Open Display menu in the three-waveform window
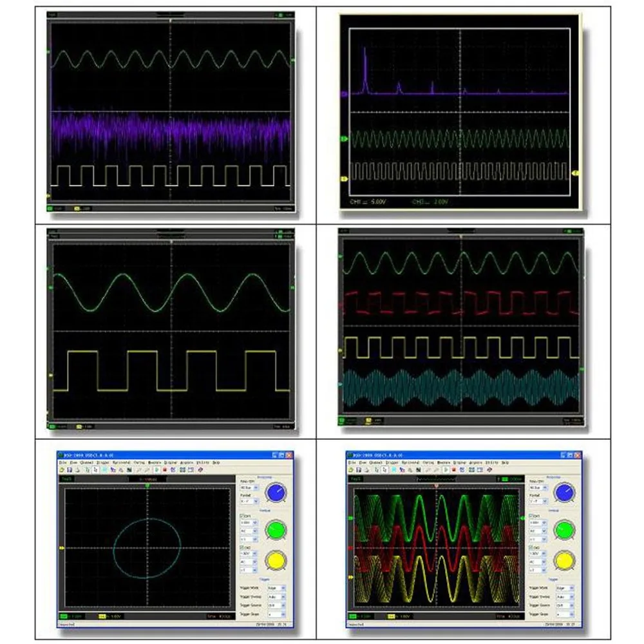 coord(460,462)
